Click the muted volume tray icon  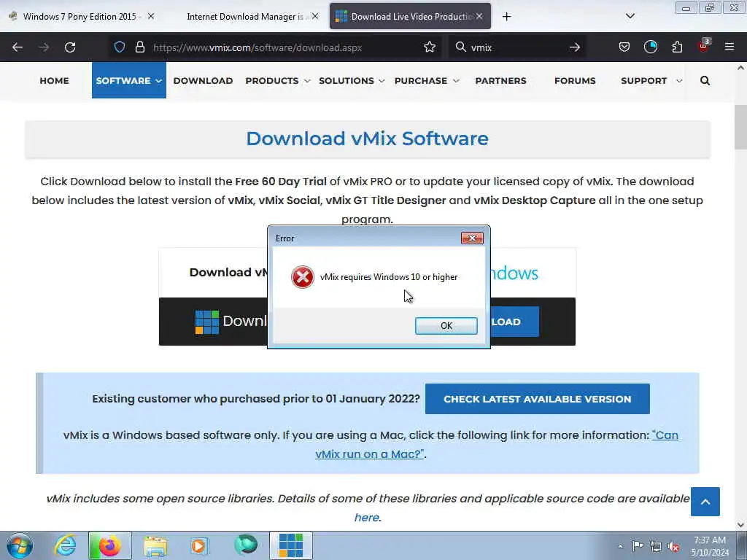[x=673, y=546]
